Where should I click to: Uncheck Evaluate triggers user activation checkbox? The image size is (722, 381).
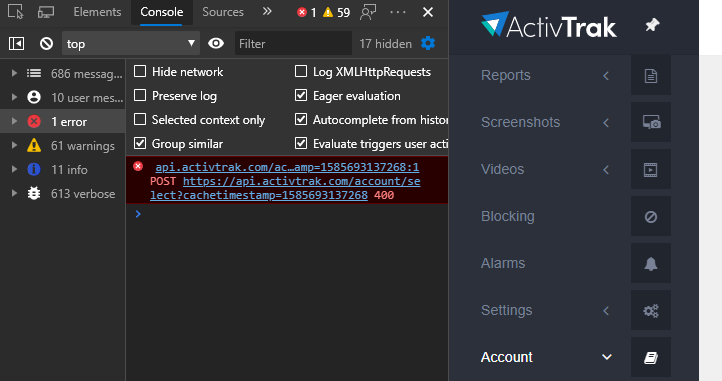point(301,143)
